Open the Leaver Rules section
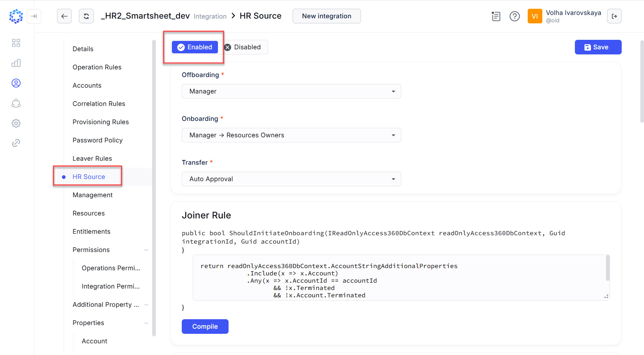644x355 pixels. [92, 158]
